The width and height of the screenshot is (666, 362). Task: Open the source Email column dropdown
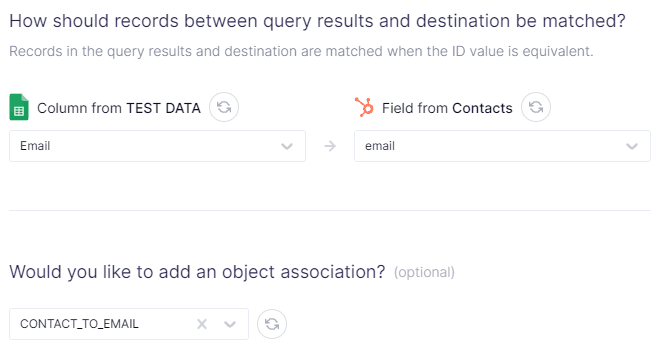pos(158,146)
